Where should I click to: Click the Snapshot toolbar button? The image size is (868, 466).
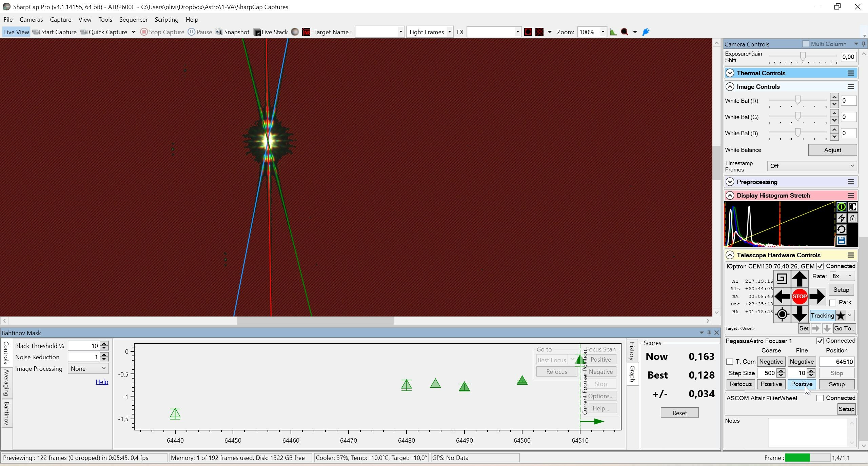pos(233,32)
